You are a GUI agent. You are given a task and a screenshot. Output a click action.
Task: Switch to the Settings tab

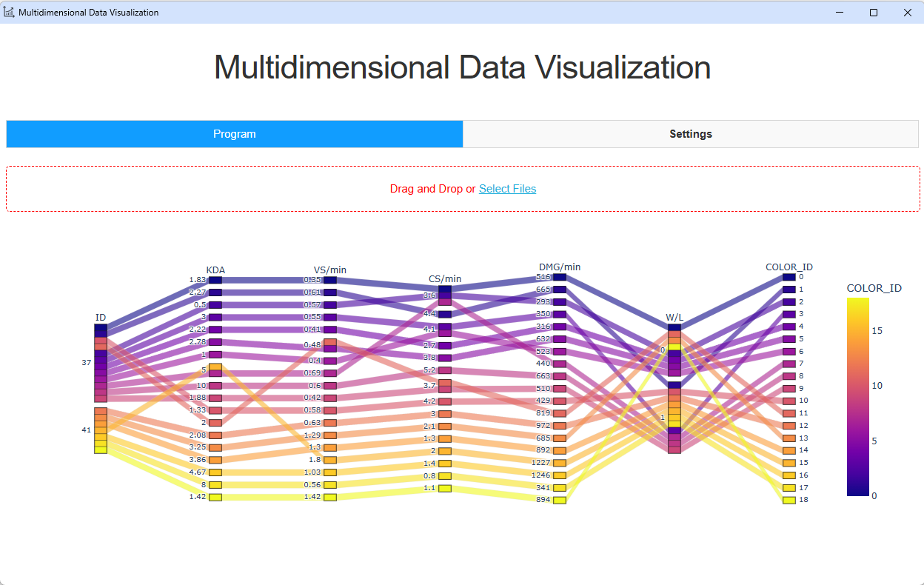[x=690, y=134]
